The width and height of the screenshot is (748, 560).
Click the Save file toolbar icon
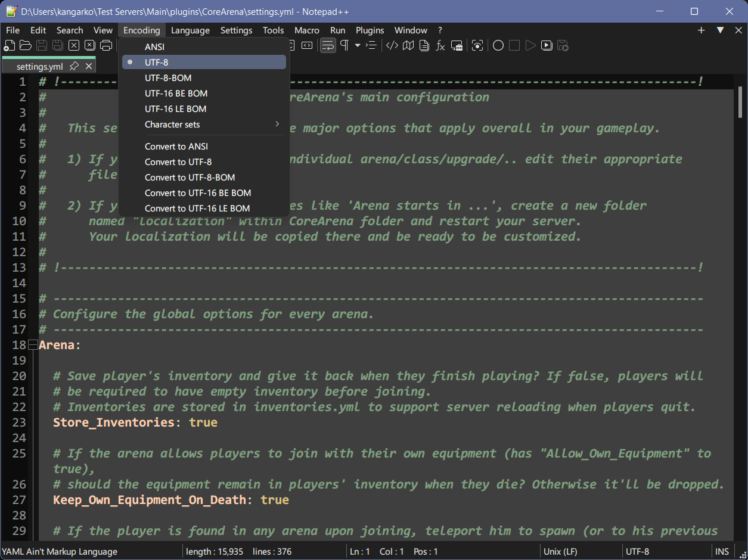click(x=42, y=45)
